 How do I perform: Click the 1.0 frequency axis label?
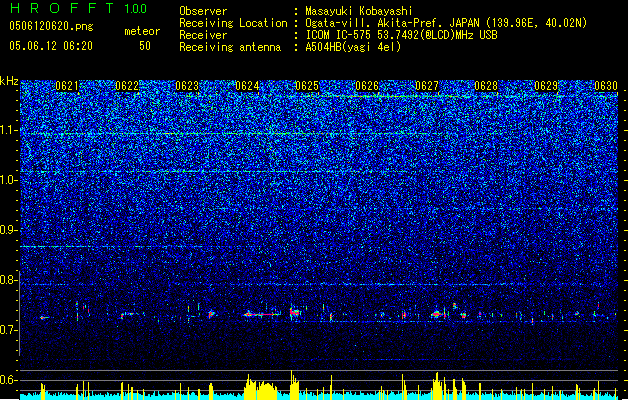[x=9, y=180]
